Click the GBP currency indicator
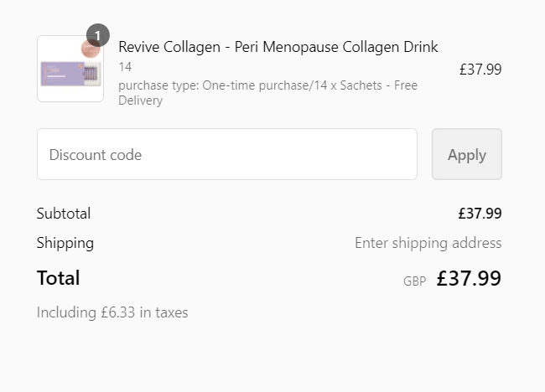The height and width of the screenshot is (392, 545). 415,281
